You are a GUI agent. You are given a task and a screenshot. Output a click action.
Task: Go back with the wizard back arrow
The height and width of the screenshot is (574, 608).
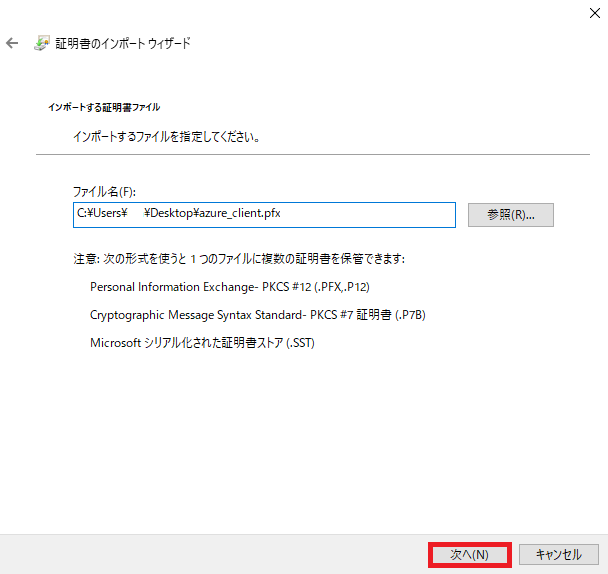[12, 43]
